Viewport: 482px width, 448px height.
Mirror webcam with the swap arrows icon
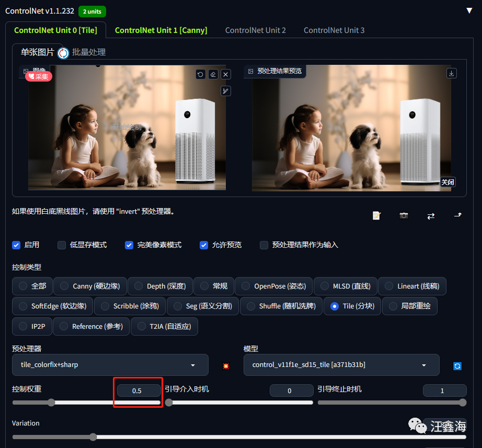pos(431,216)
